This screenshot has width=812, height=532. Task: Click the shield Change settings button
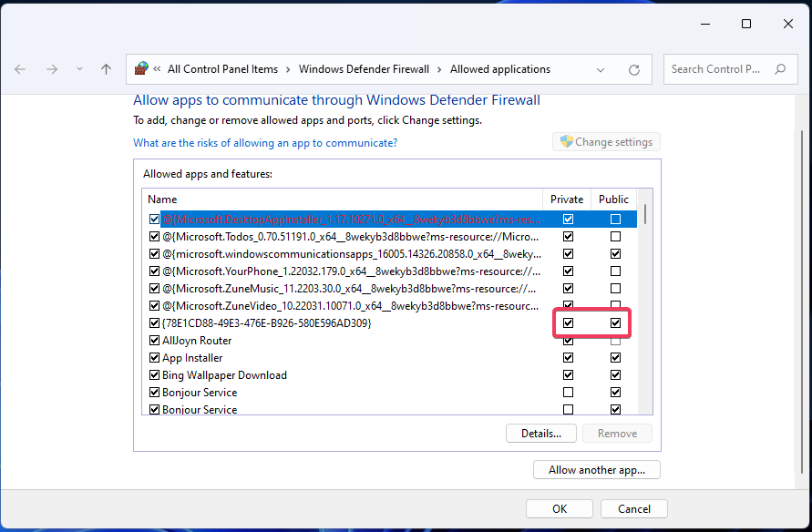(x=606, y=142)
